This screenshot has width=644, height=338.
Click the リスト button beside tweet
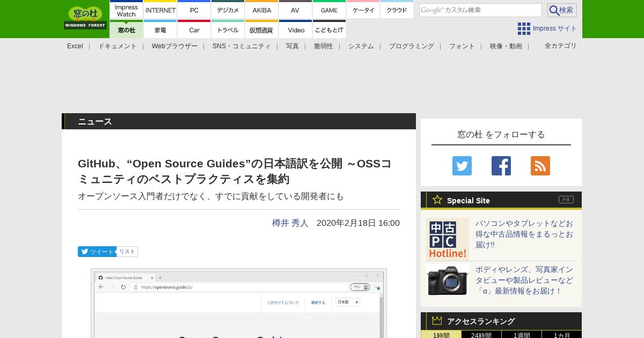(x=127, y=252)
